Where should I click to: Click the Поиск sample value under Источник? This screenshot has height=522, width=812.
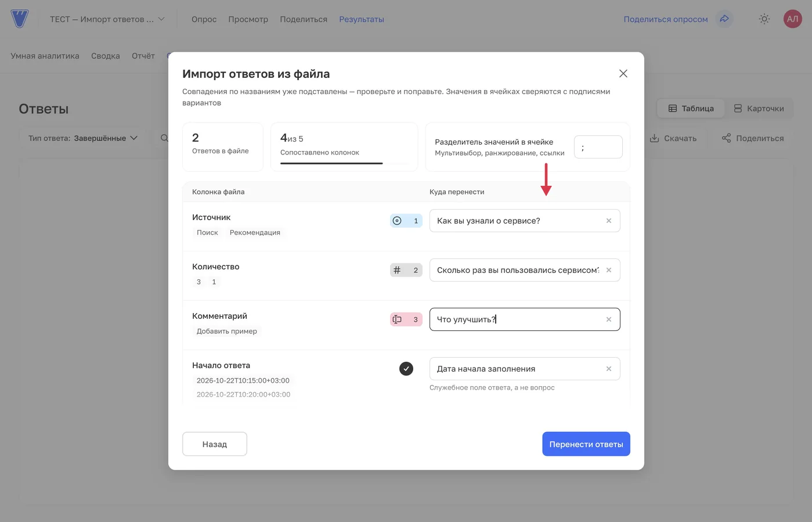(x=207, y=232)
